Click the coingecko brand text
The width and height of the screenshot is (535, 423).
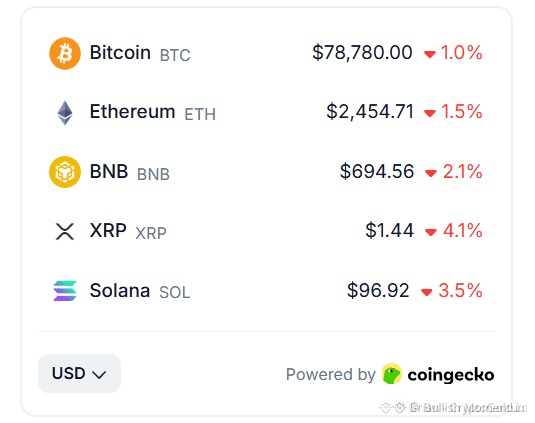451,375
